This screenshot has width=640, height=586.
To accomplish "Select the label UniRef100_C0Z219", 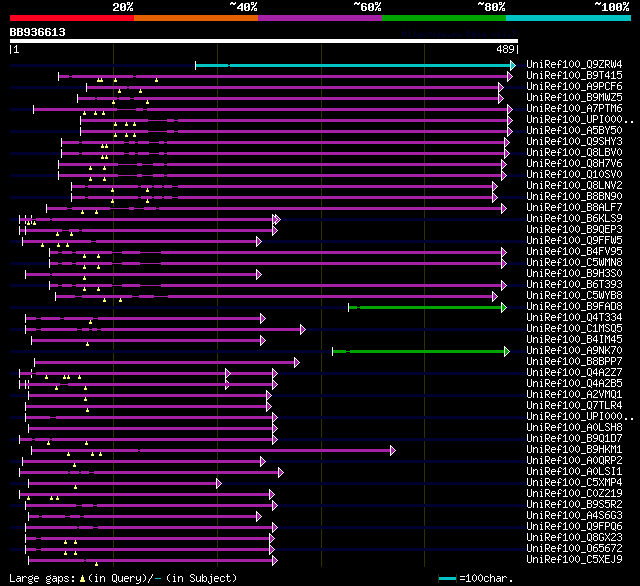I will (x=574, y=494).
